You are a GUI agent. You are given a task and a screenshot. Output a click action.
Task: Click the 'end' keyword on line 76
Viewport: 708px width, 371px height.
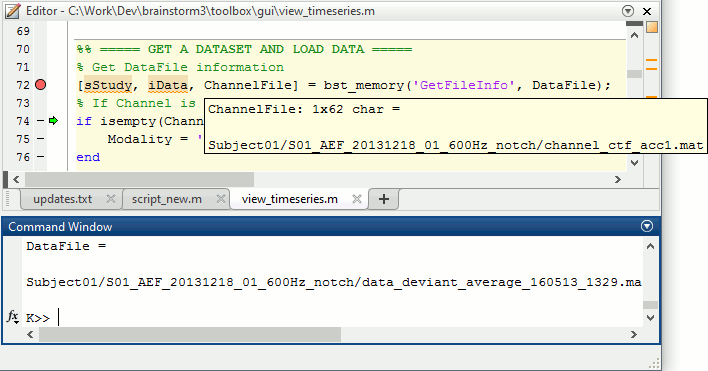point(88,157)
